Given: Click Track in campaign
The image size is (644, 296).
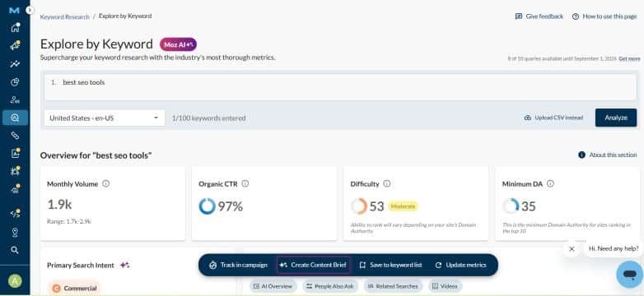Looking at the screenshot, I should [238, 265].
